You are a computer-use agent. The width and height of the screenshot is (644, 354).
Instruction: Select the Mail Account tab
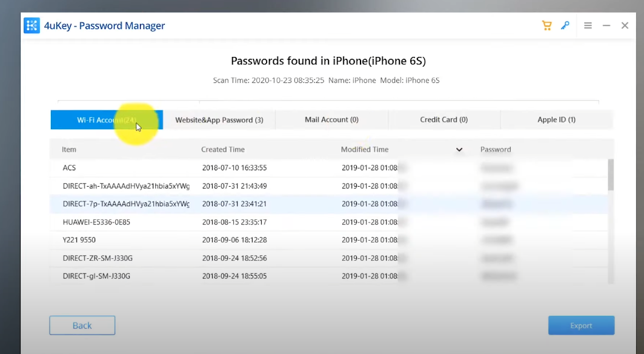[331, 119]
